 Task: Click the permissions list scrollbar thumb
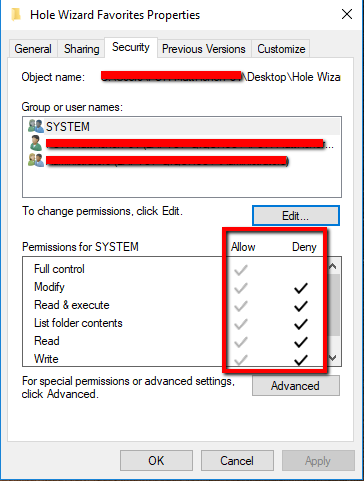point(333,304)
